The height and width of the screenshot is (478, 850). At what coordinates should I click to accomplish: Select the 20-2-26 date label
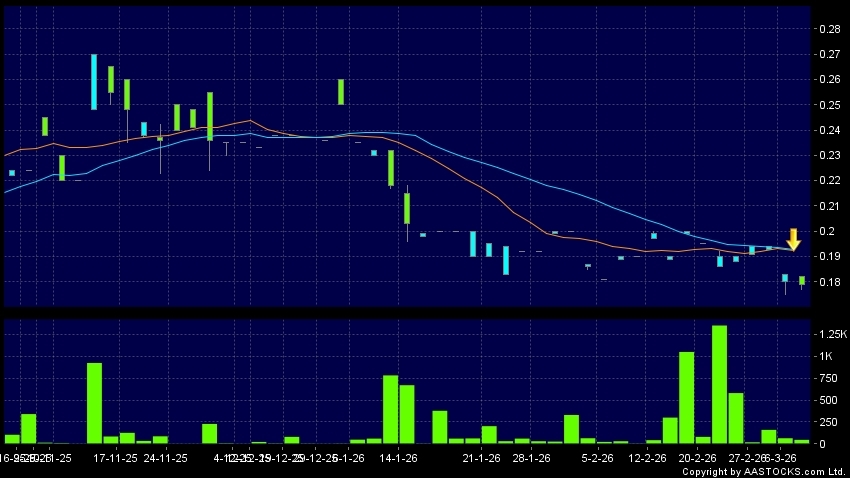[697, 459]
